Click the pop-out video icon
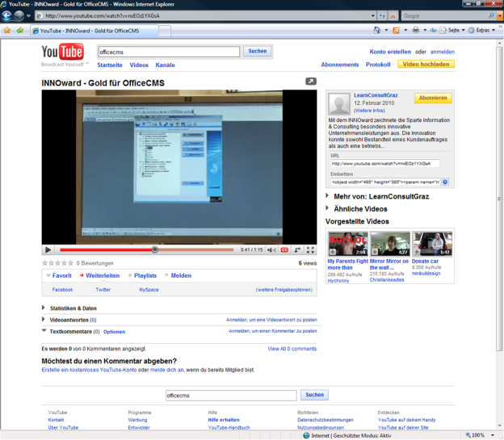Image resolution: width=504 pixels, height=440 pixels. click(311, 82)
